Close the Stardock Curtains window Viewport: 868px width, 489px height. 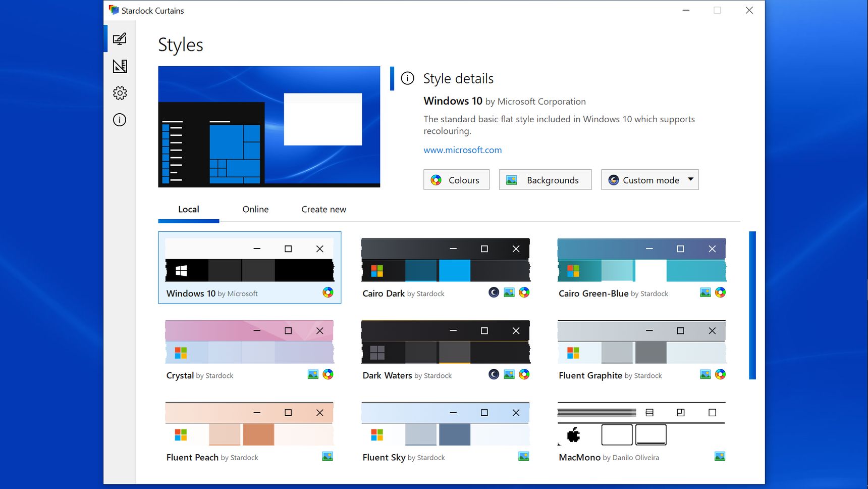click(x=749, y=10)
